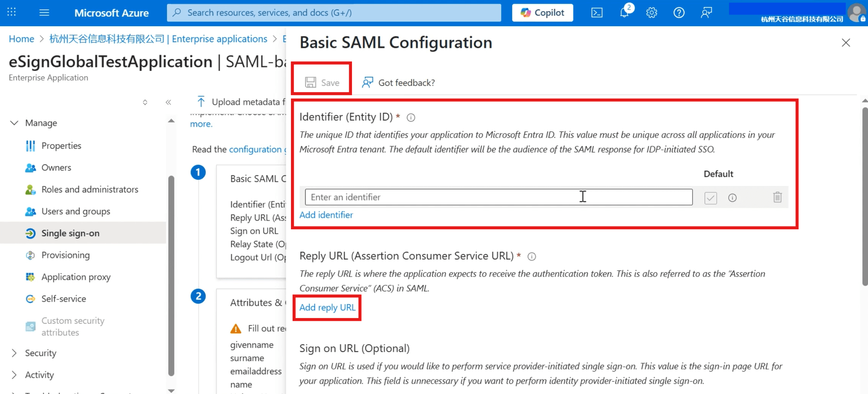Click Add reply URL link

point(327,307)
